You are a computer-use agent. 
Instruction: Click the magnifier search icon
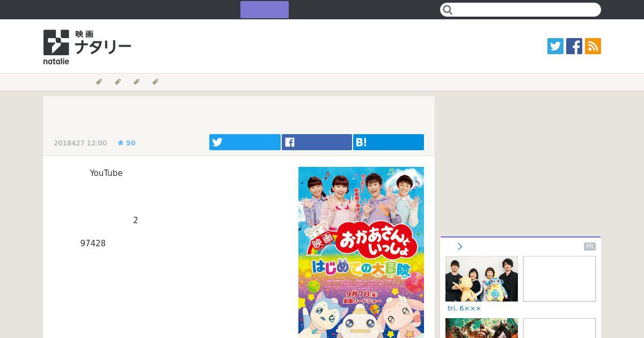point(448,10)
